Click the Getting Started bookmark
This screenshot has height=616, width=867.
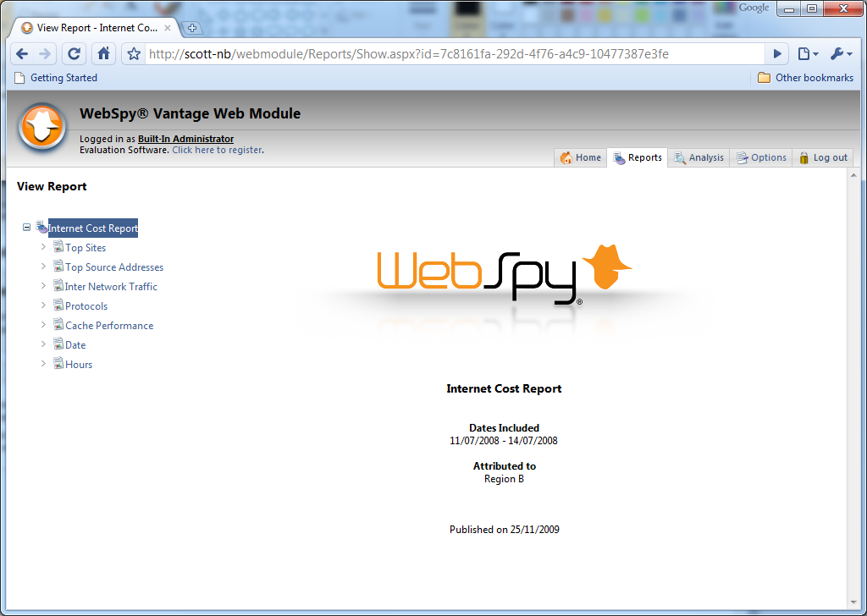click(56, 78)
